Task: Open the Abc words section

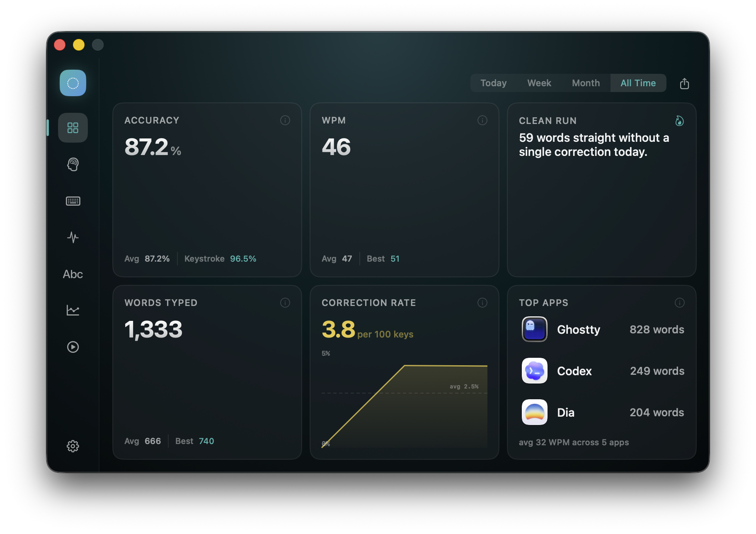Action: coord(73,274)
